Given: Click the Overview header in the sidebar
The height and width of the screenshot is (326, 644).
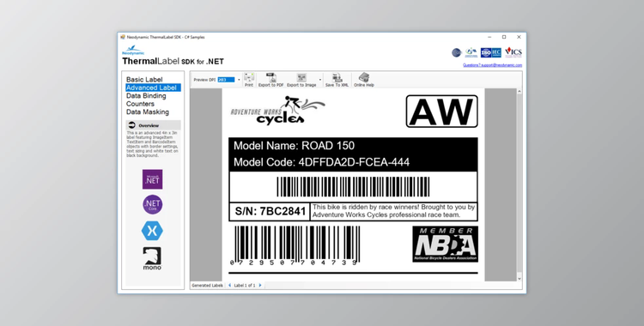Looking at the screenshot, I should pos(153,125).
